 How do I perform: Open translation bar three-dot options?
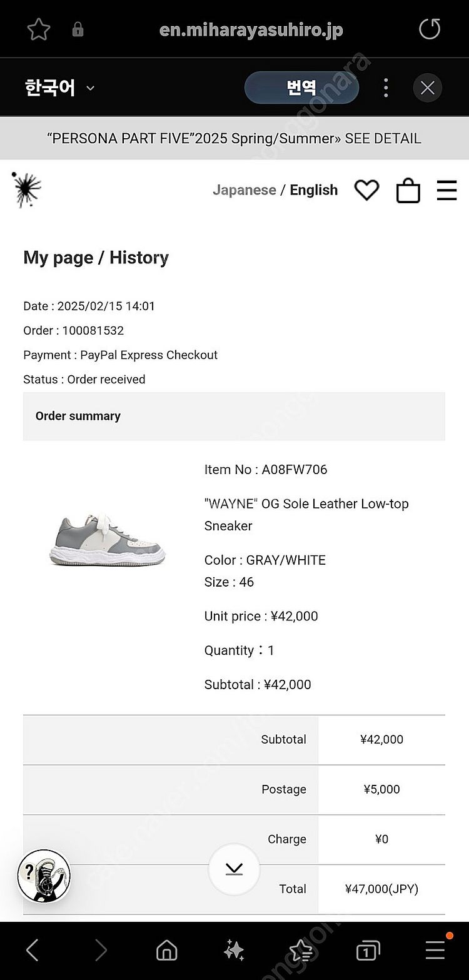pos(386,88)
